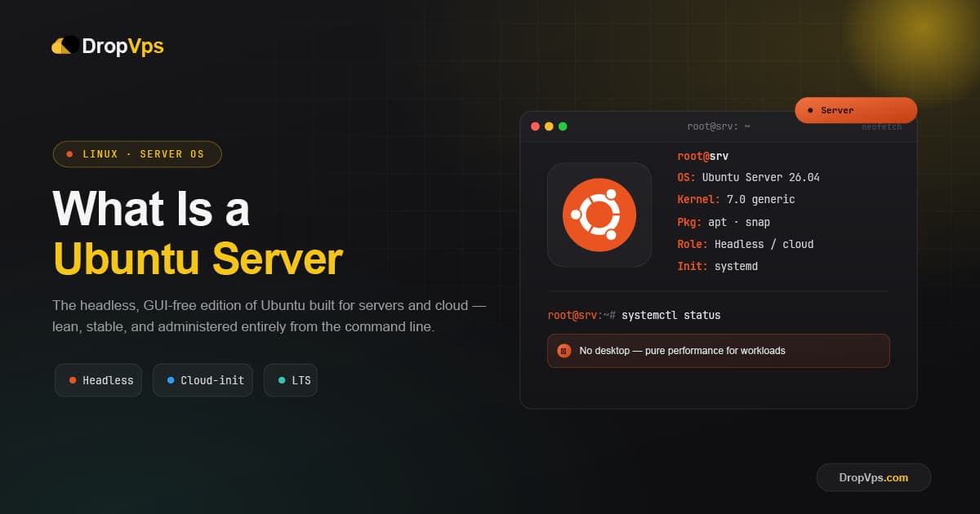Click the headless GUI-free description paragraph
The width and height of the screenshot is (980, 514).
(x=269, y=317)
